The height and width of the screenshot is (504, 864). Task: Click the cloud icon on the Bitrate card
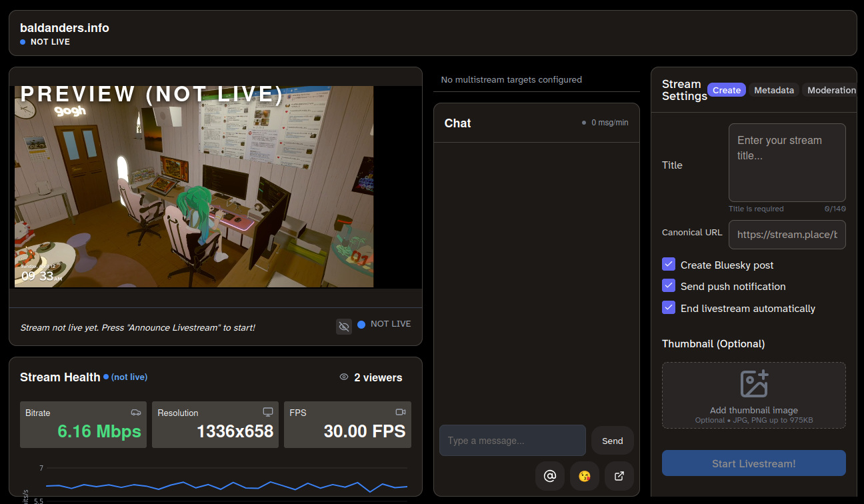click(136, 412)
